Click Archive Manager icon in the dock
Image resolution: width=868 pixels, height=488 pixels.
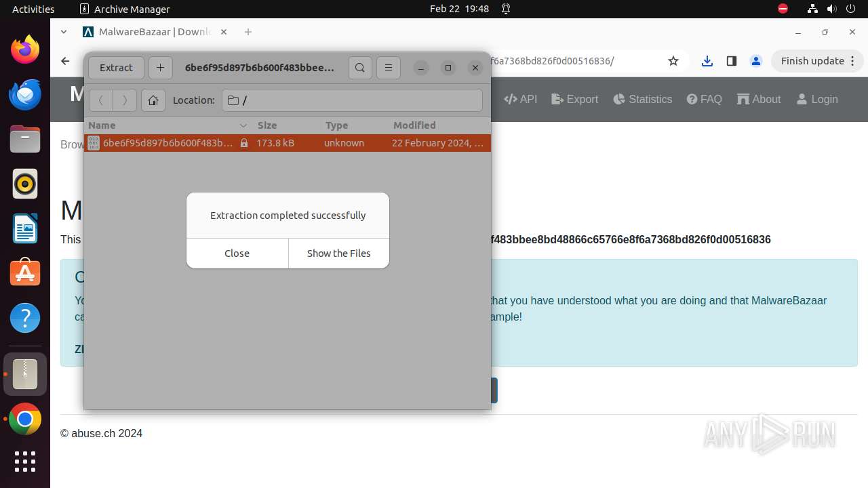pyautogui.click(x=25, y=374)
